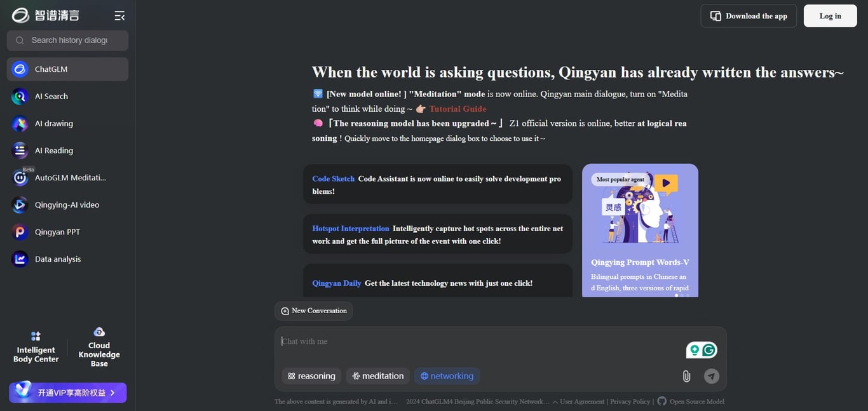Open the Privacy Policy link

click(x=630, y=401)
